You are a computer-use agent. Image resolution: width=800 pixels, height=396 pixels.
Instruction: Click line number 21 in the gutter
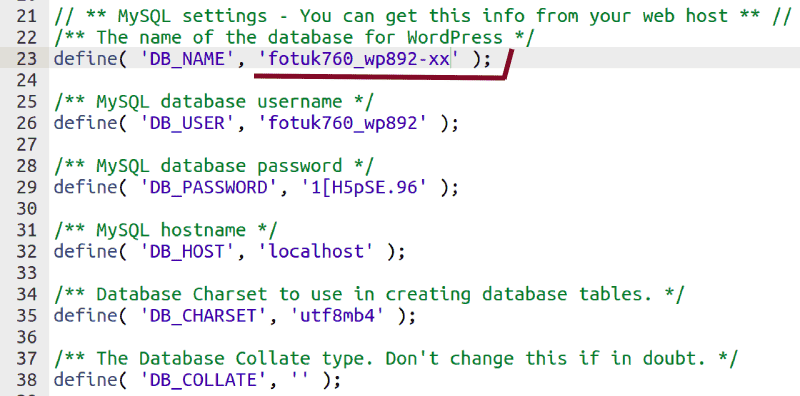point(27,16)
